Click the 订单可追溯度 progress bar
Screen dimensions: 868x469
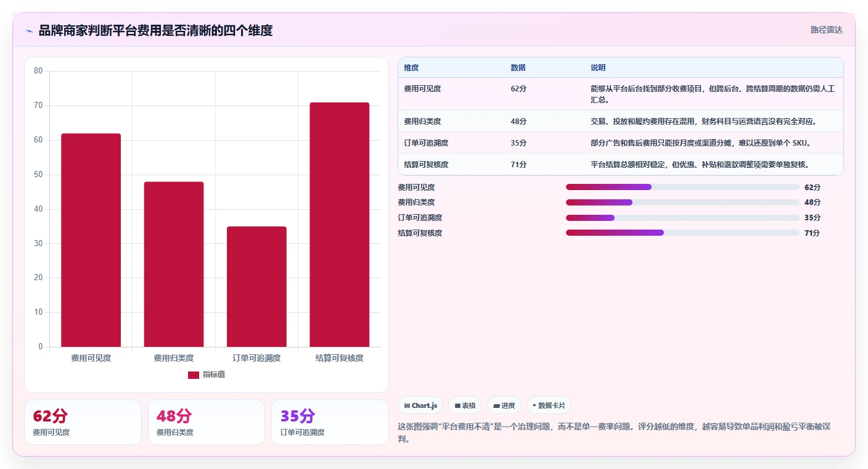click(x=682, y=218)
